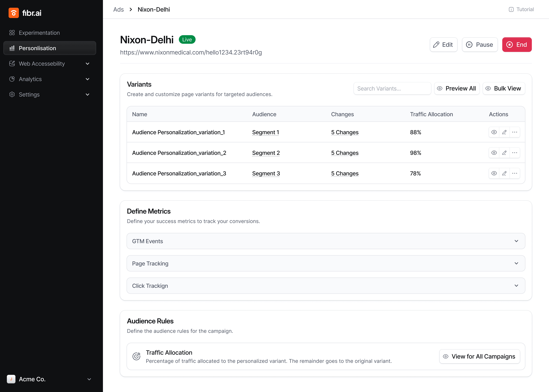Screen dimensions: 549x392
Task: Expand the GTM Events section
Action: [326, 241]
